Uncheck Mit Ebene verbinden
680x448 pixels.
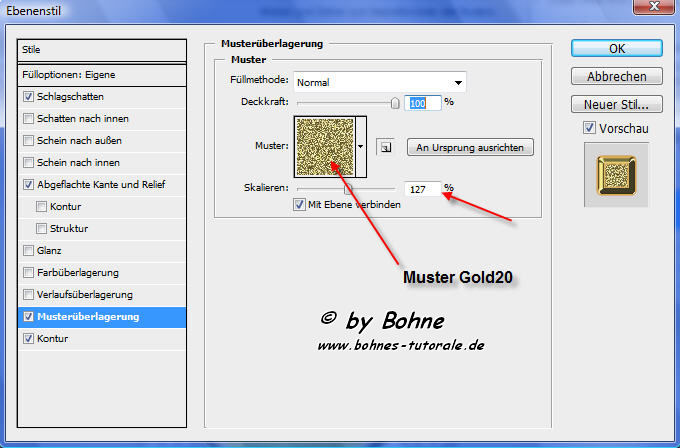[299, 204]
